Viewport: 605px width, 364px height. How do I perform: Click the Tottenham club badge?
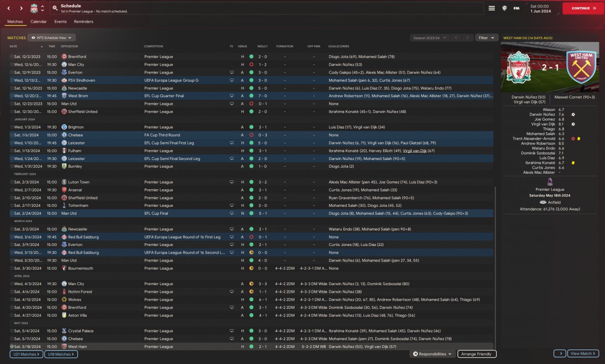(64, 205)
